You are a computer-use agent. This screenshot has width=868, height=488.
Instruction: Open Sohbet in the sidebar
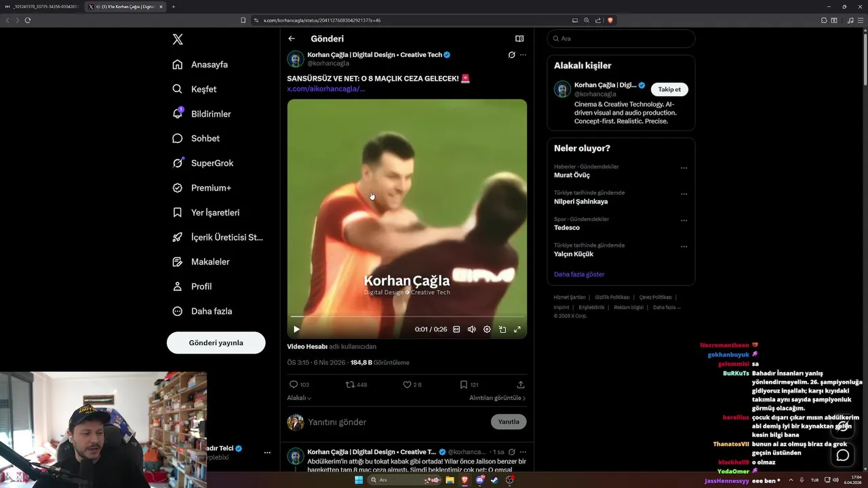[x=196, y=138]
